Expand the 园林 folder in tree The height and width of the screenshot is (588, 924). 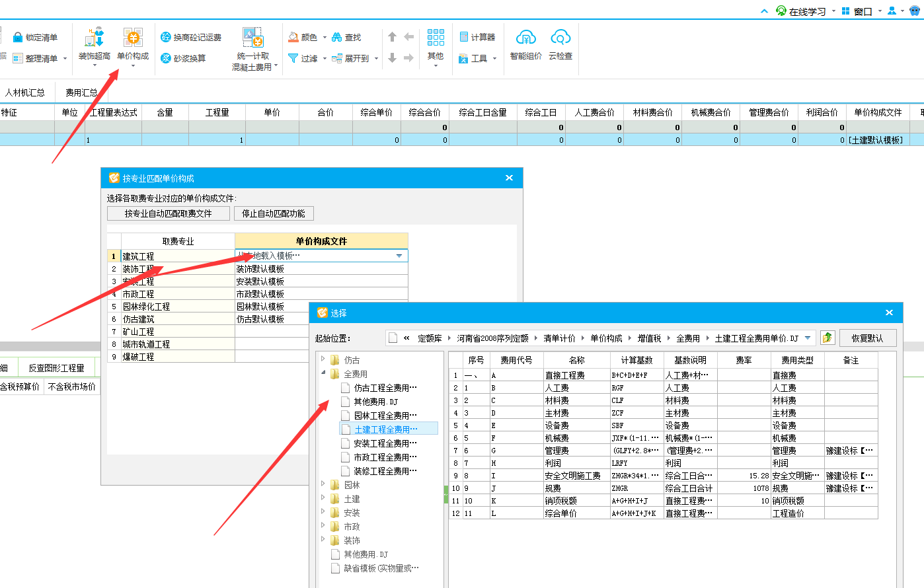click(323, 484)
